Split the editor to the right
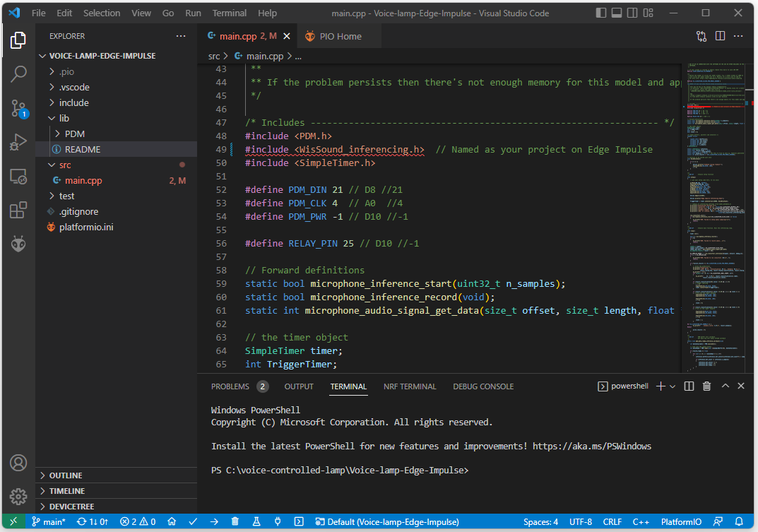The width and height of the screenshot is (758, 532). pos(720,36)
